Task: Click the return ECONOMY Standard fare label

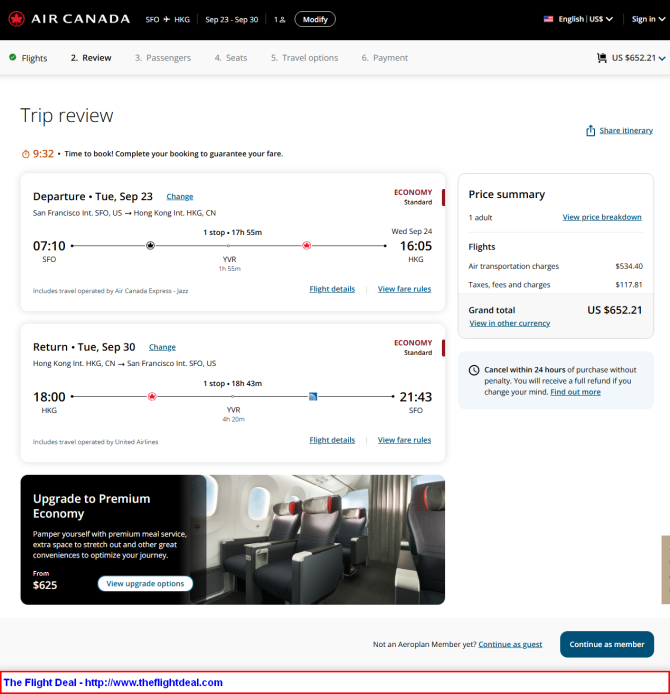Action: [413, 347]
